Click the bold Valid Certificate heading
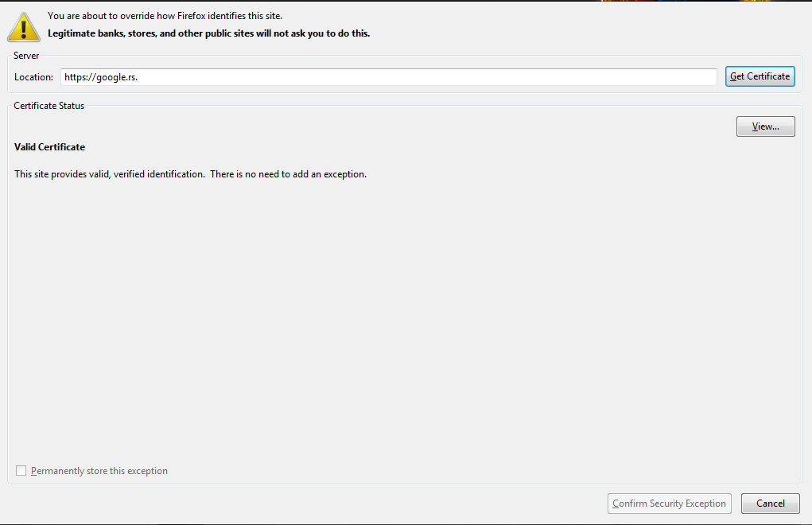 click(49, 147)
